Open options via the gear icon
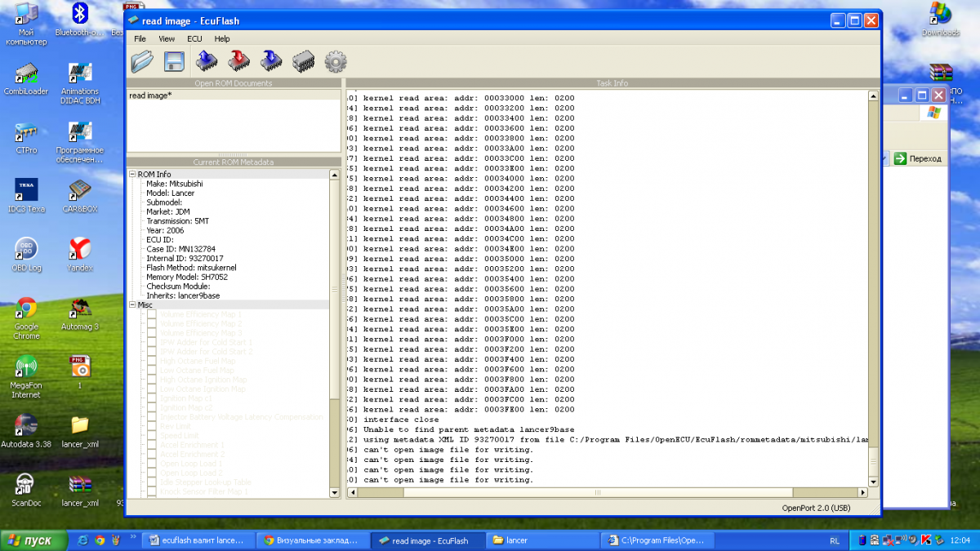 point(336,61)
